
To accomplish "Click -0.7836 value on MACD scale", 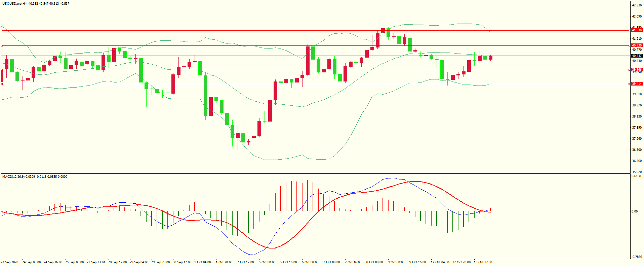I will pos(636,257).
